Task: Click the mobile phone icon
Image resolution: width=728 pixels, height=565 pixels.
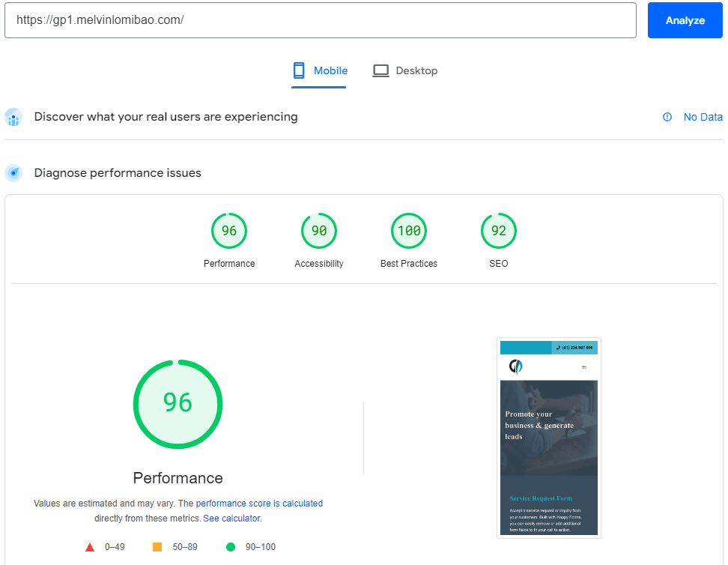Action: pos(299,71)
